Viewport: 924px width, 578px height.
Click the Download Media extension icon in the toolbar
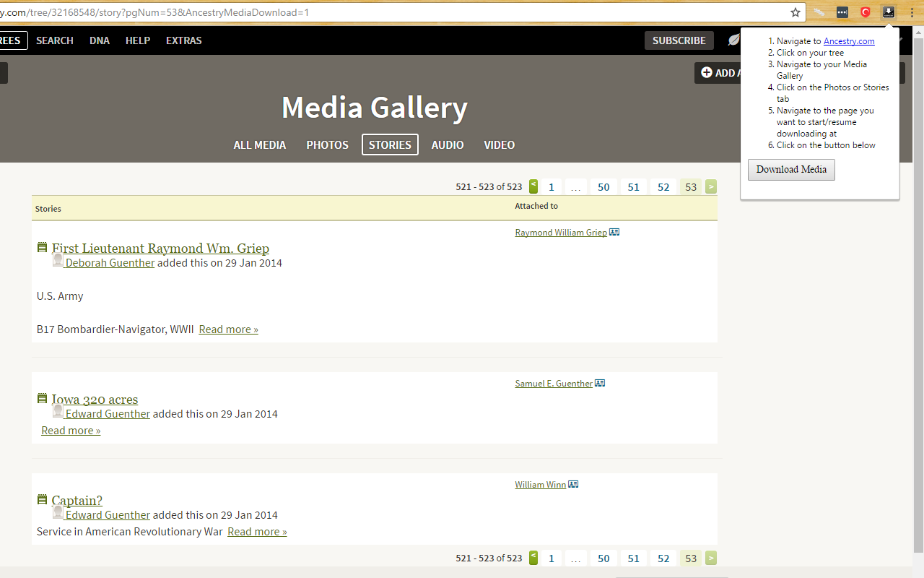pos(889,12)
